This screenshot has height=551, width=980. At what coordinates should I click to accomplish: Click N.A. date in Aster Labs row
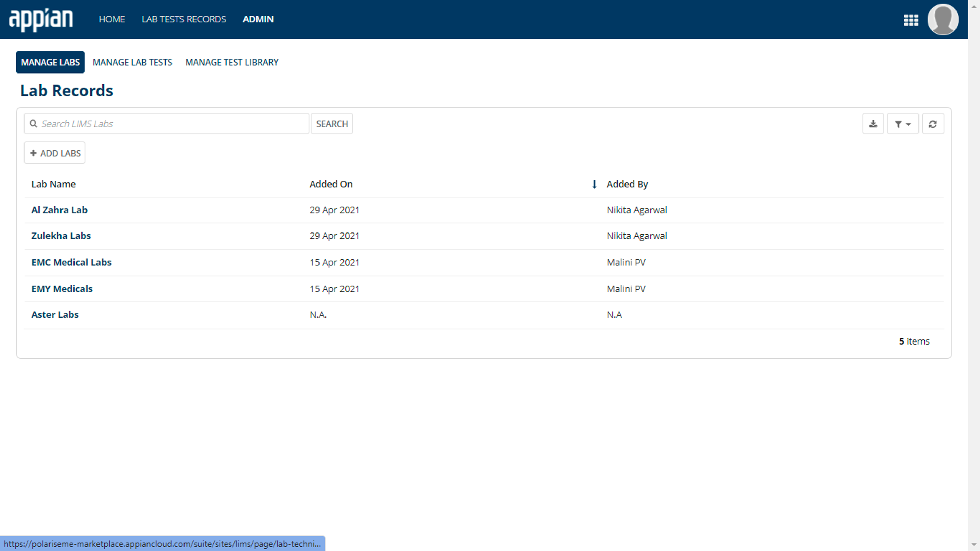(318, 315)
